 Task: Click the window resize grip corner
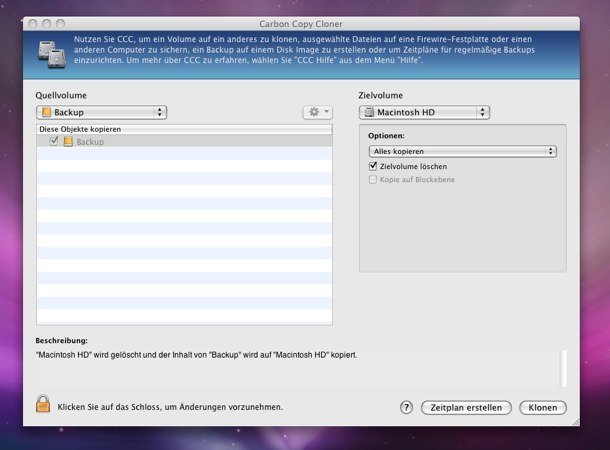(576, 422)
